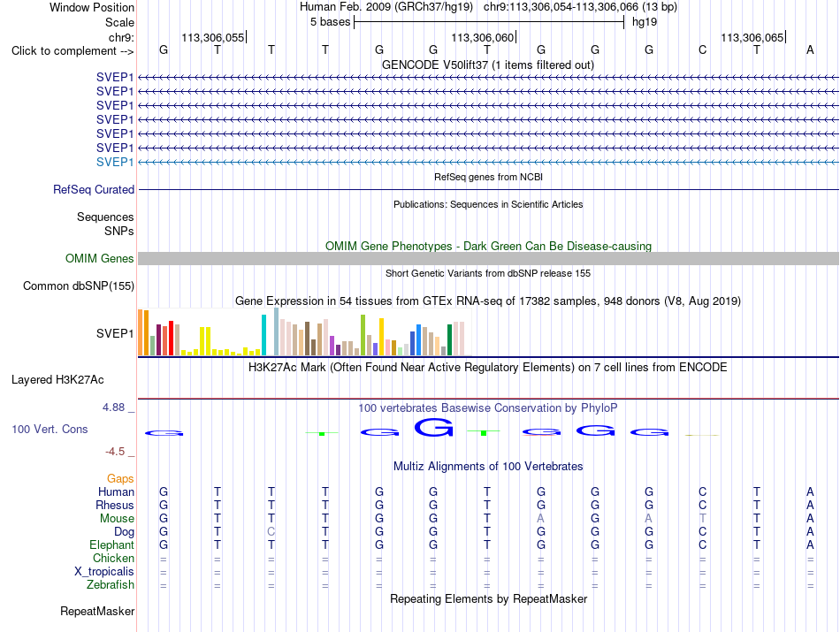
Task: Click the orange Gaps row label
Action: [x=120, y=478]
